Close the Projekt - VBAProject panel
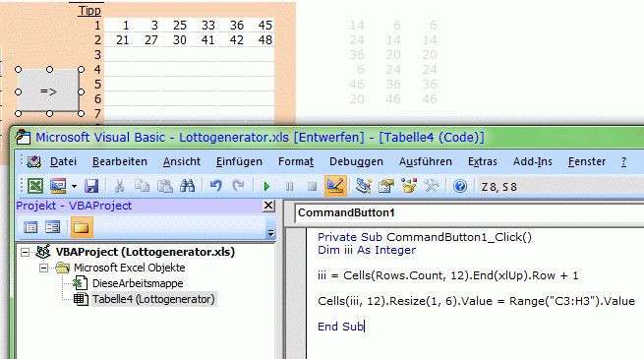The width and height of the screenshot is (644, 359). tap(268, 206)
